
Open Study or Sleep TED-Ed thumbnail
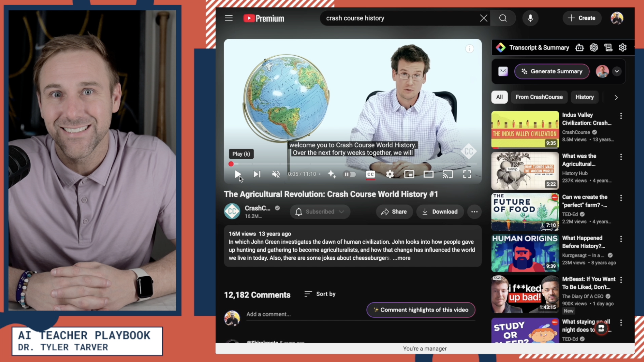click(525, 331)
